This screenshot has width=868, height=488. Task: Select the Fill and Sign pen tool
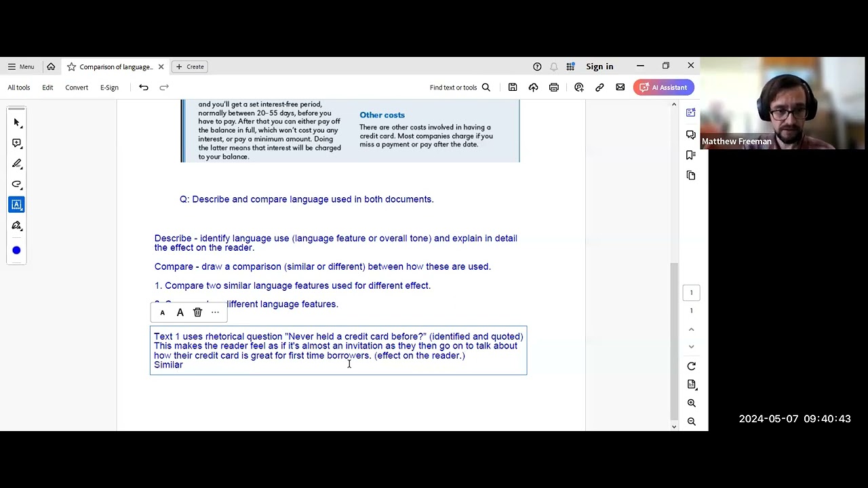[17, 225]
